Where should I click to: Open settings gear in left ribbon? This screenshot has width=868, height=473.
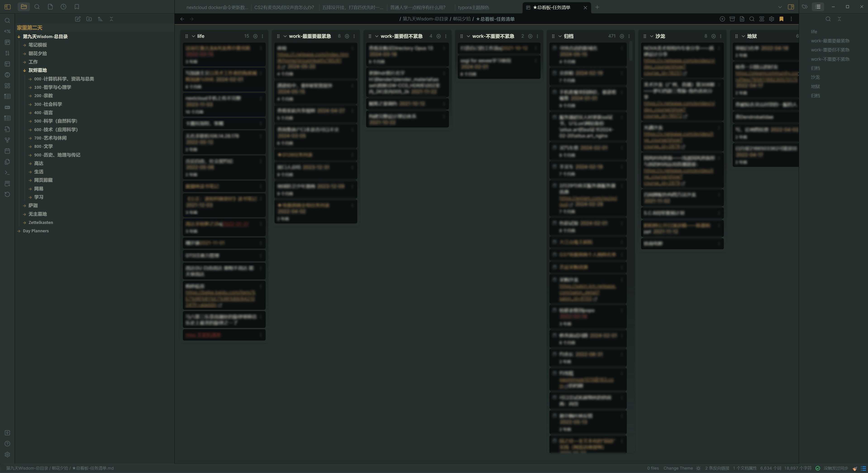[x=7, y=454]
